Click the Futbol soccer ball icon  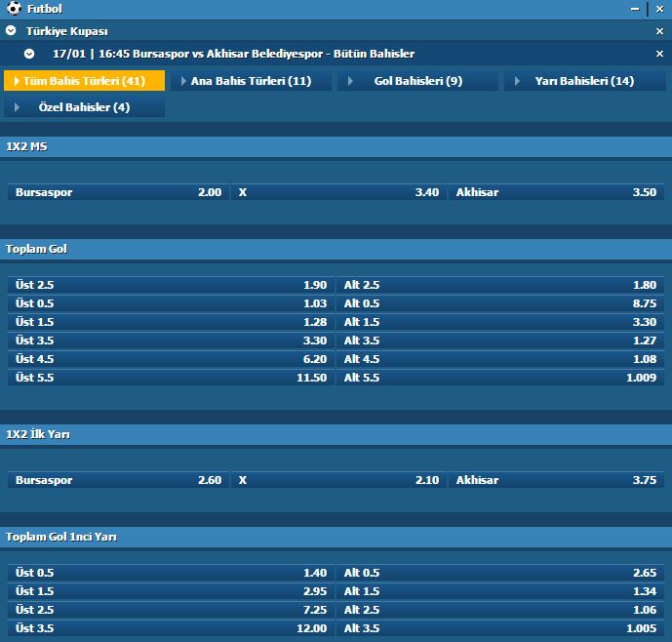(x=14, y=8)
